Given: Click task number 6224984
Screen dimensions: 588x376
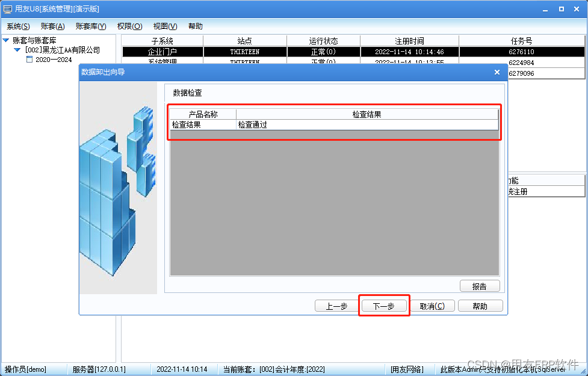Looking at the screenshot, I should pos(522,63).
